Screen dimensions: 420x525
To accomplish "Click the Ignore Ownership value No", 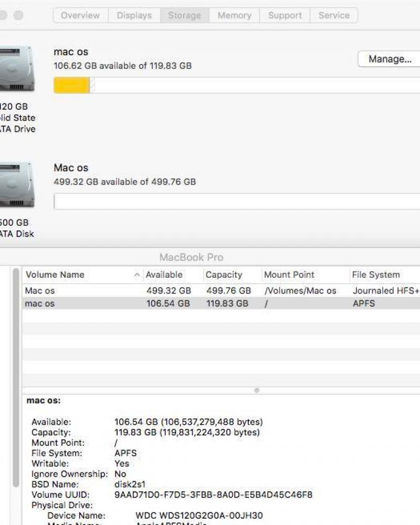I will point(120,474).
